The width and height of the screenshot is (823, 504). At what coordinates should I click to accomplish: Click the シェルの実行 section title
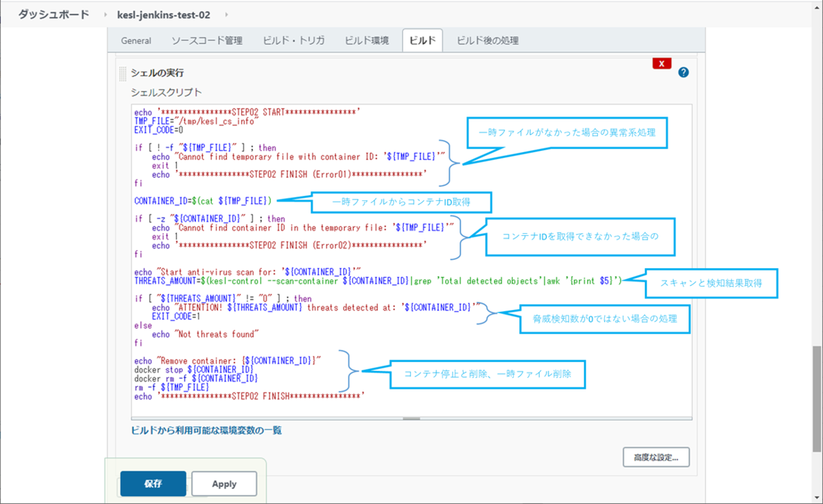(x=157, y=73)
